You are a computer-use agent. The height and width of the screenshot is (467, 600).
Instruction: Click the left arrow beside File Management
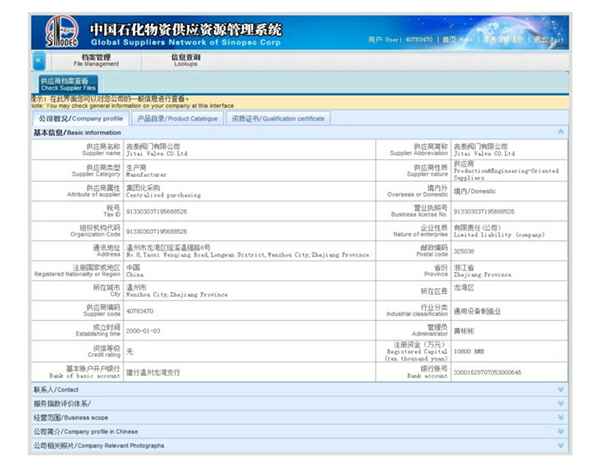click(35, 61)
